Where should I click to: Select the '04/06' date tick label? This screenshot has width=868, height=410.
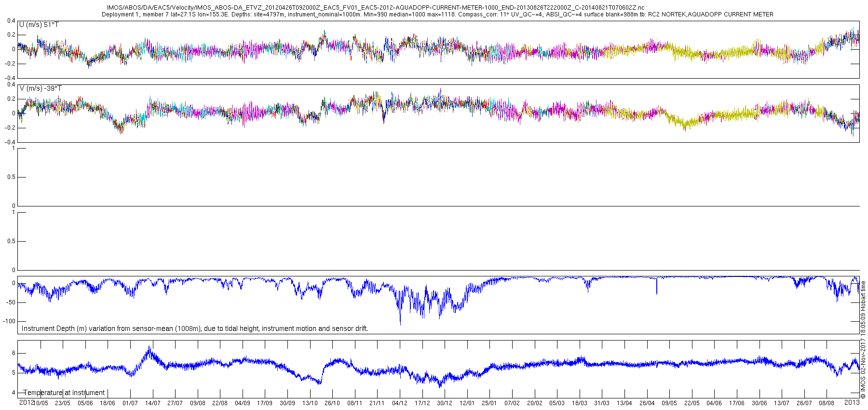tap(714, 403)
